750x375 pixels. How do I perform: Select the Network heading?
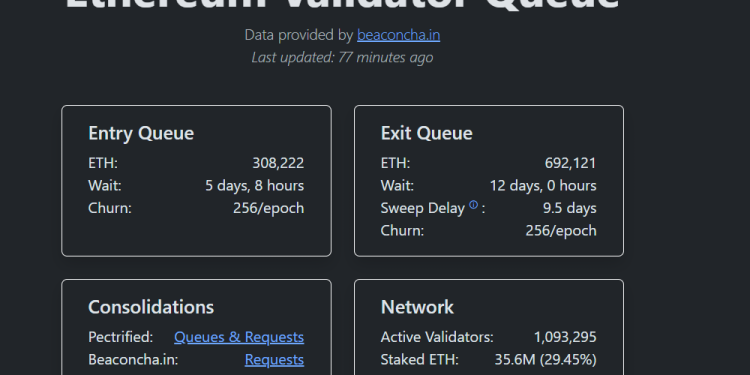tap(417, 307)
